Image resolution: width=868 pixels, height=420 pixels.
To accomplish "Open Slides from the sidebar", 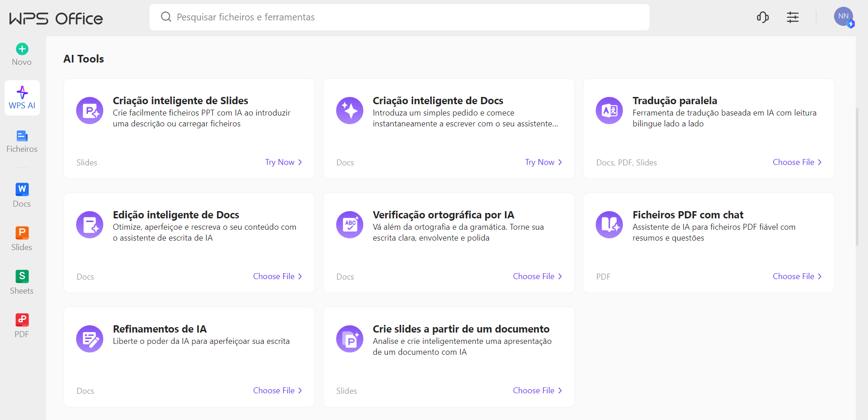I will click(x=22, y=239).
